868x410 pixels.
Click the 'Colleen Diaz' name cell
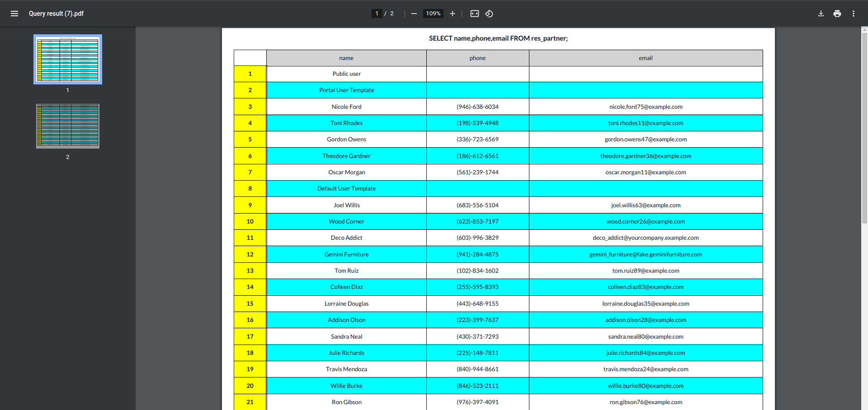point(346,287)
